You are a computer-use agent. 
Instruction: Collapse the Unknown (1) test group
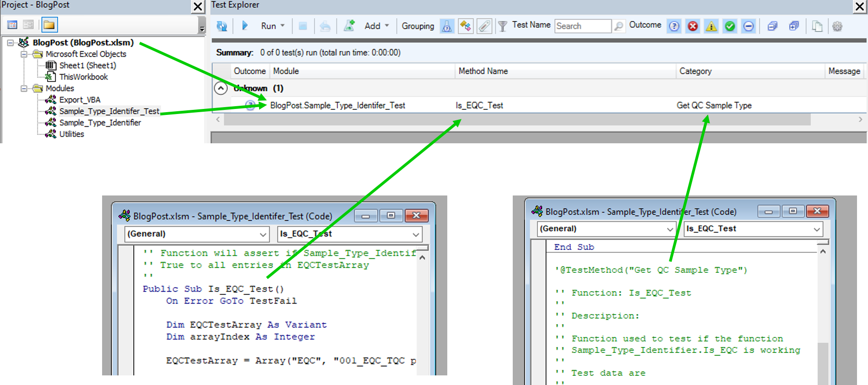(221, 88)
